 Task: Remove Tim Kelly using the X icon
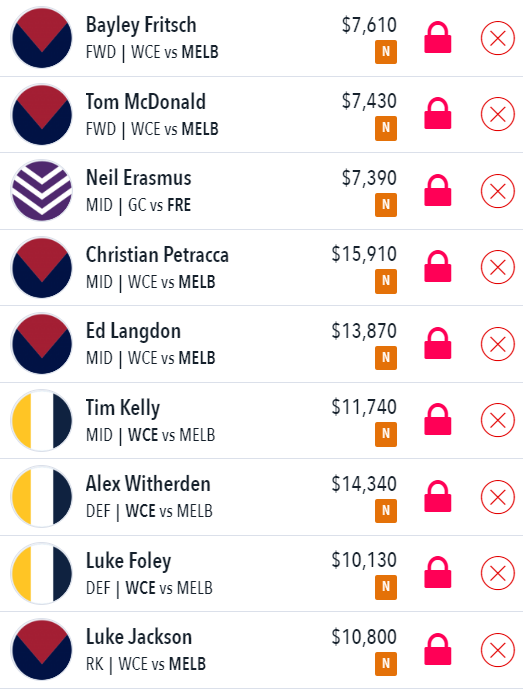click(498, 420)
